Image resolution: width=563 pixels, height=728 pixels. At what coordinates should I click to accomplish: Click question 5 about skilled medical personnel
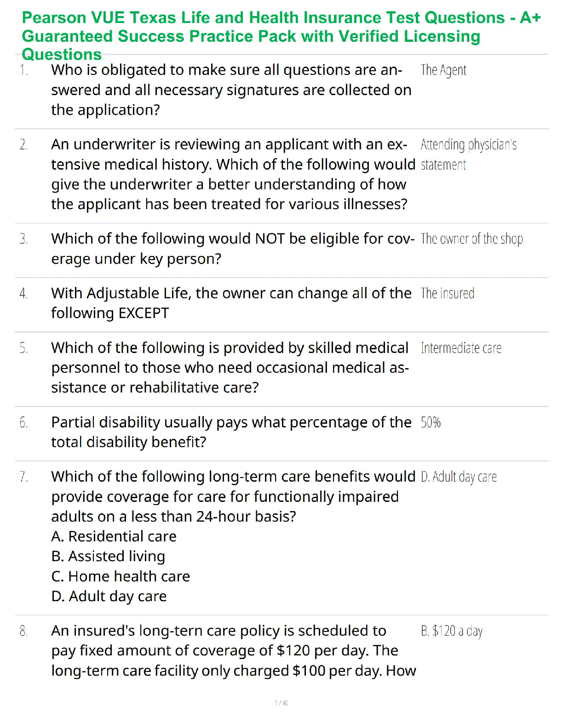(230, 368)
